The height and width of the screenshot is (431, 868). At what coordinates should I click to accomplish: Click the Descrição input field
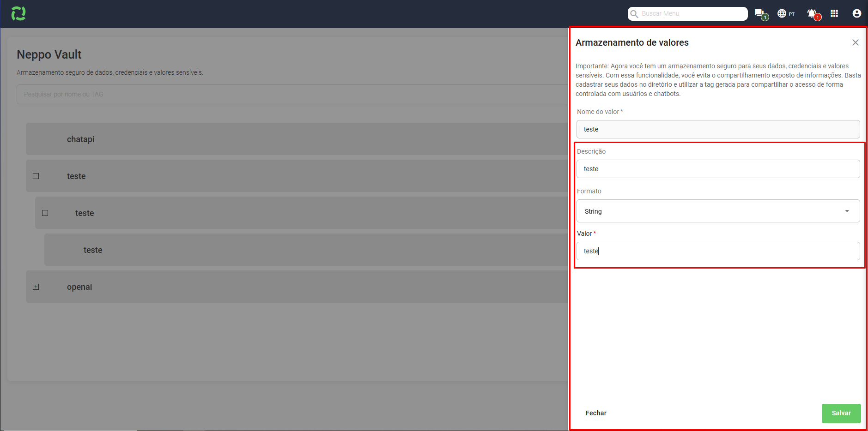point(718,169)
